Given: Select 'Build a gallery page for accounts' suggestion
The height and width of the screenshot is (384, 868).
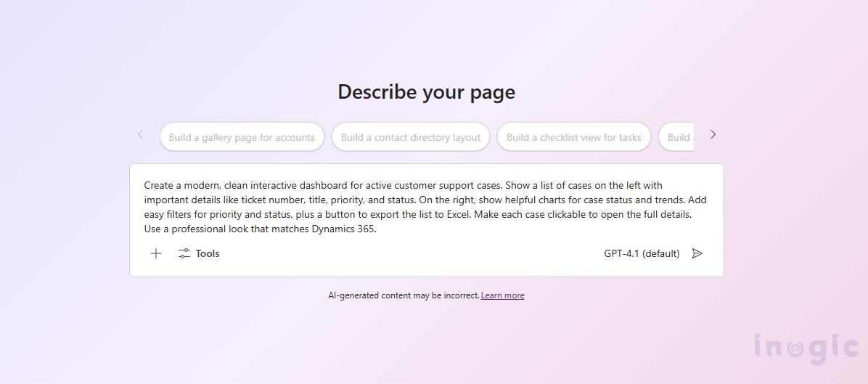Looking at the screenshot, I should 242,136.
